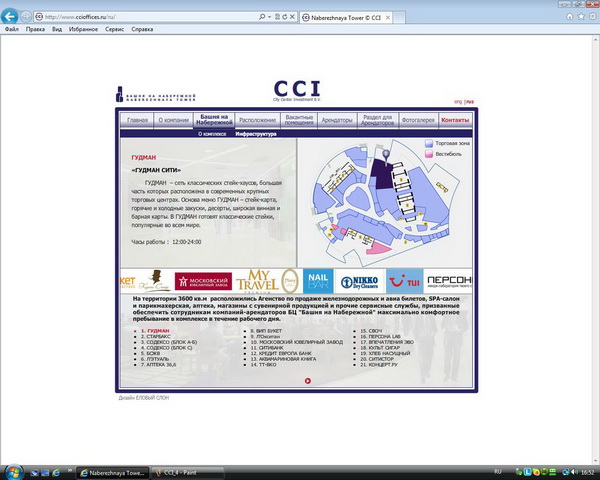600x480 pixels.
Task: Open the browser Tools gear icon
Action: [x=593, y=16]
